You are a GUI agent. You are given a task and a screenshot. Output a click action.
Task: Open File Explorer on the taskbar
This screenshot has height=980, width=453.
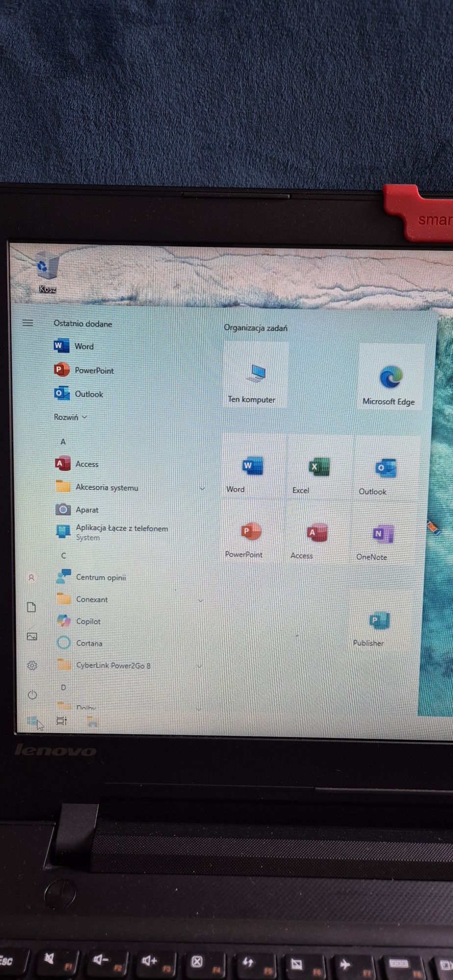point(92,721)
